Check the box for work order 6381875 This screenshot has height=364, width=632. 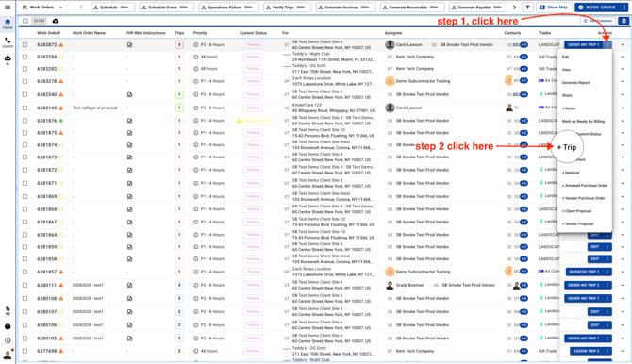pos(25,133)
